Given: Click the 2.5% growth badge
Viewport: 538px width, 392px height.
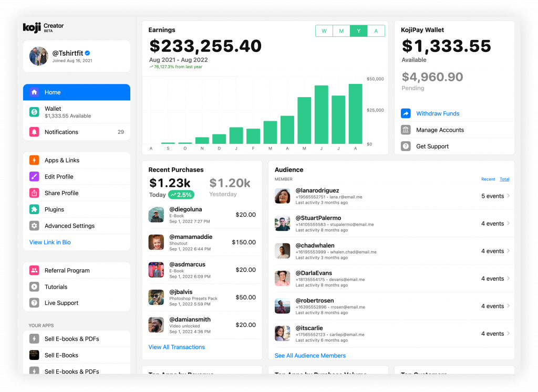Looking at the screenshot, I should point(181,195).
